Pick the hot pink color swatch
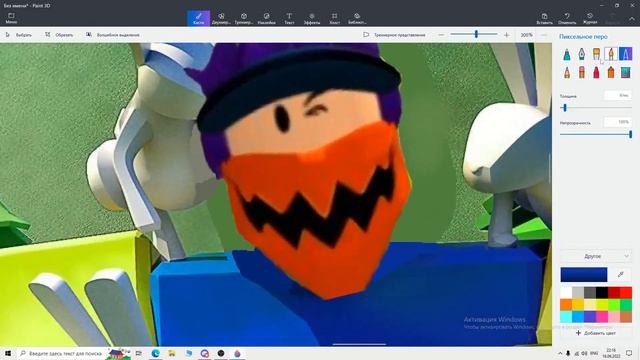The image size is (640, 360). point(602,316)
